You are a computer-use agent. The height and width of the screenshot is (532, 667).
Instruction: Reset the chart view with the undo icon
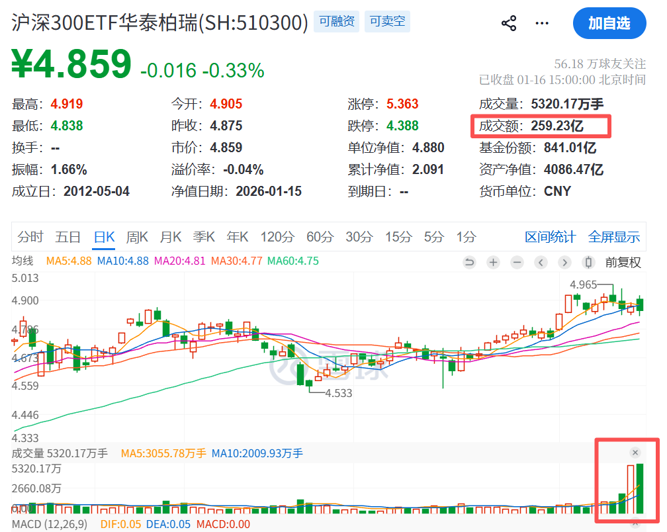point(470,262)
